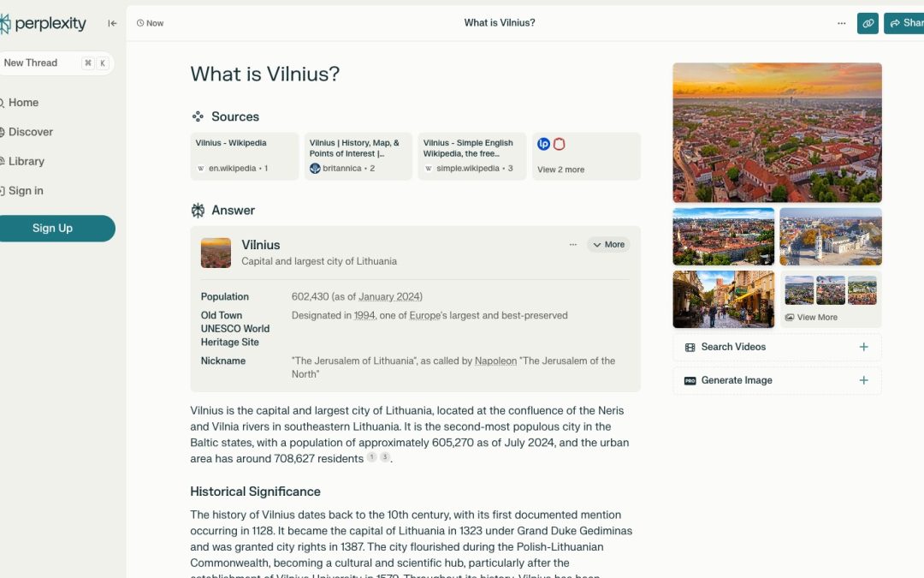Viewport: 924px width, 578px height.
Task: Collapse the sidebar with the arrow icon
Action: click(112, 23)
